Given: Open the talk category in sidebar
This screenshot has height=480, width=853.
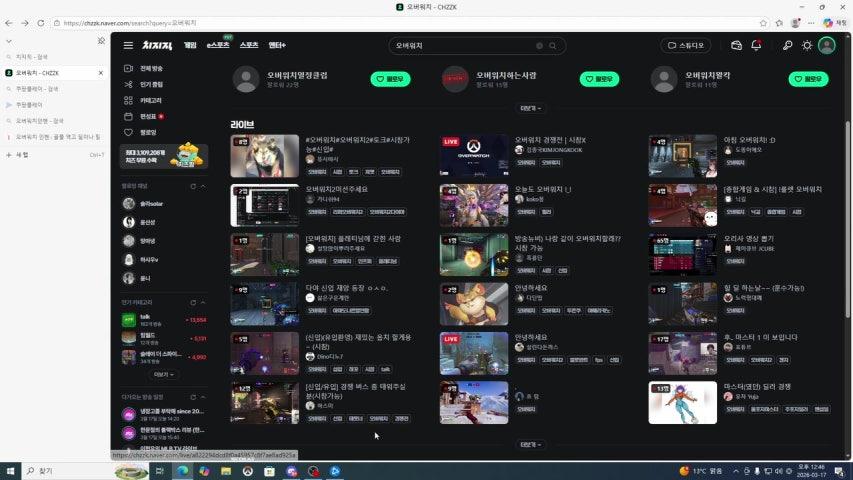Looking at the screenshot, I should click(x=163, y=320).
